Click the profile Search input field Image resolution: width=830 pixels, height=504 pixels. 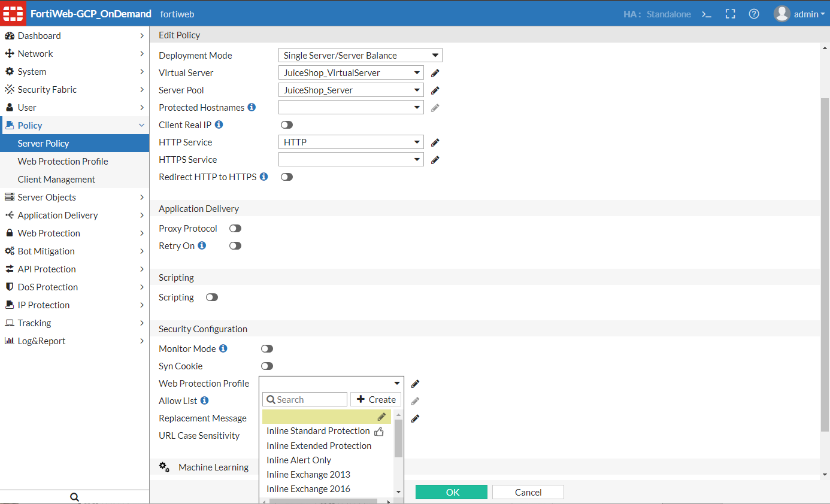tap(305, 400)
